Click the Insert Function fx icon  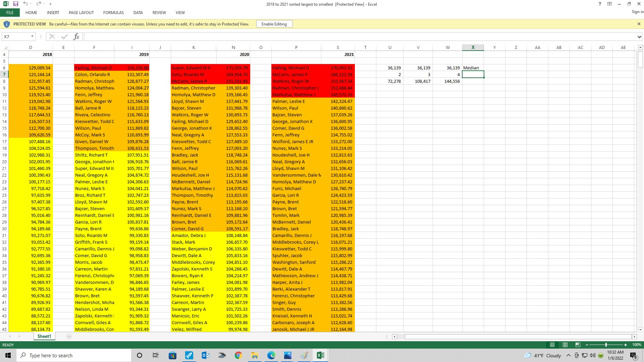[76, 37]
